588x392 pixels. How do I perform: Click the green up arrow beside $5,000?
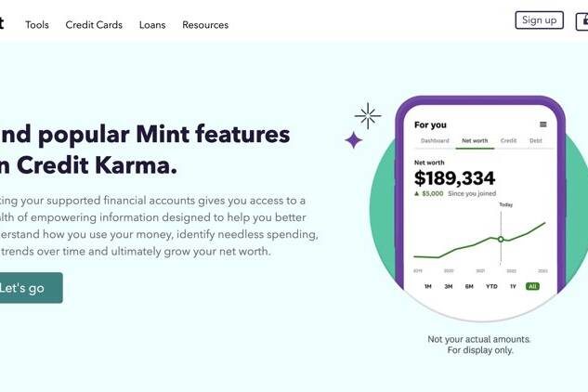(x=416, y=193)
